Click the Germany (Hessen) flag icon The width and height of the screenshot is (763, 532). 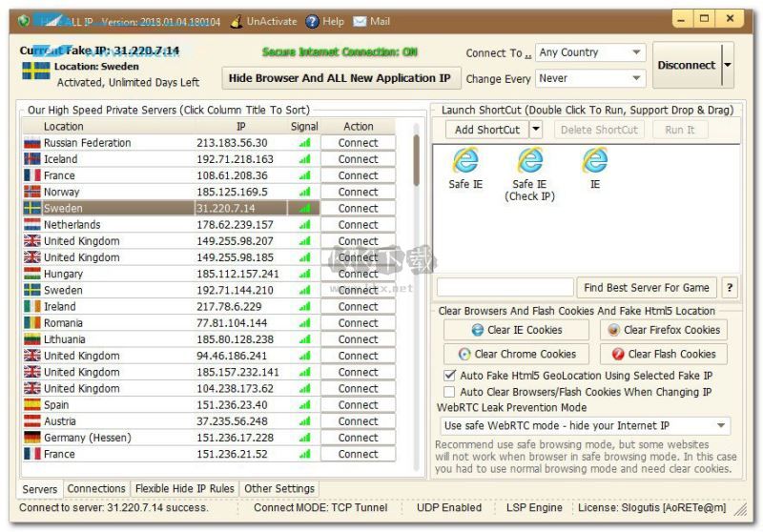click(x=32, y=438)
